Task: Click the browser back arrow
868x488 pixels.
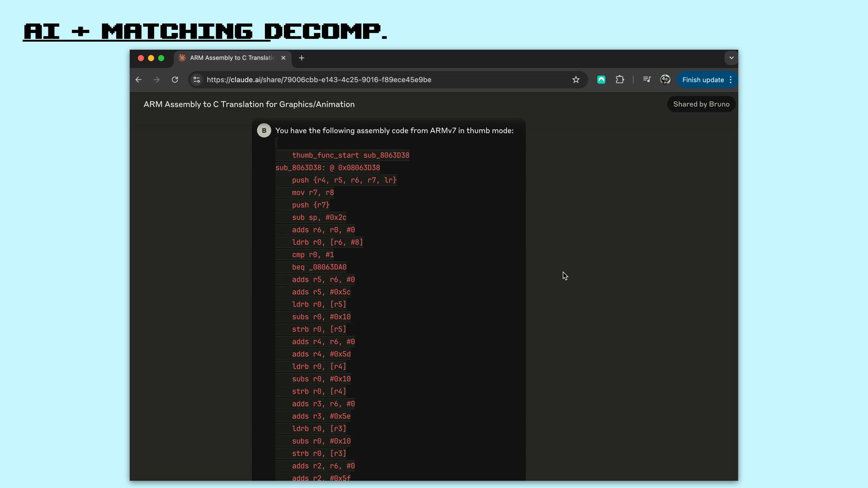Action: pos(138,80)
